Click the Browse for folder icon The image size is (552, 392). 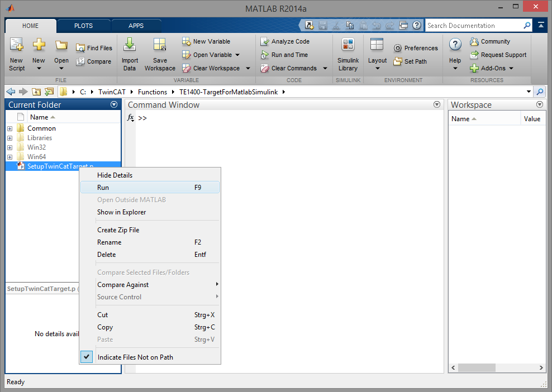click(49, 92)
